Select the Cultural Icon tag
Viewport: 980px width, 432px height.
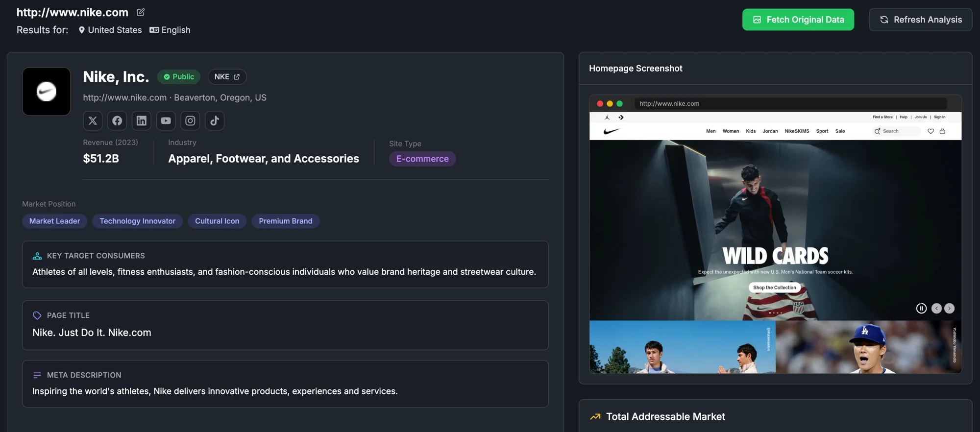click(217, 221)
